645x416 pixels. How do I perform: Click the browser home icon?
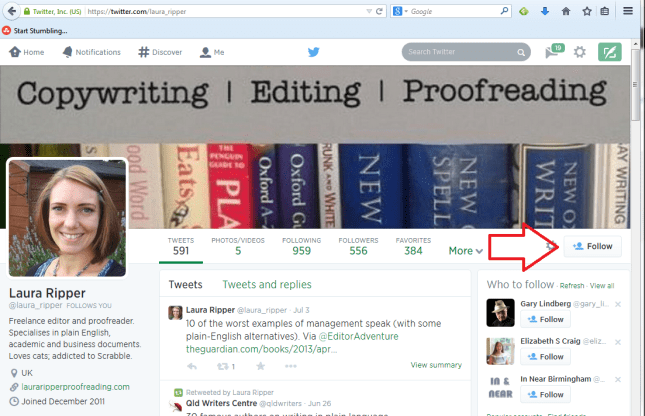(566, 11)
